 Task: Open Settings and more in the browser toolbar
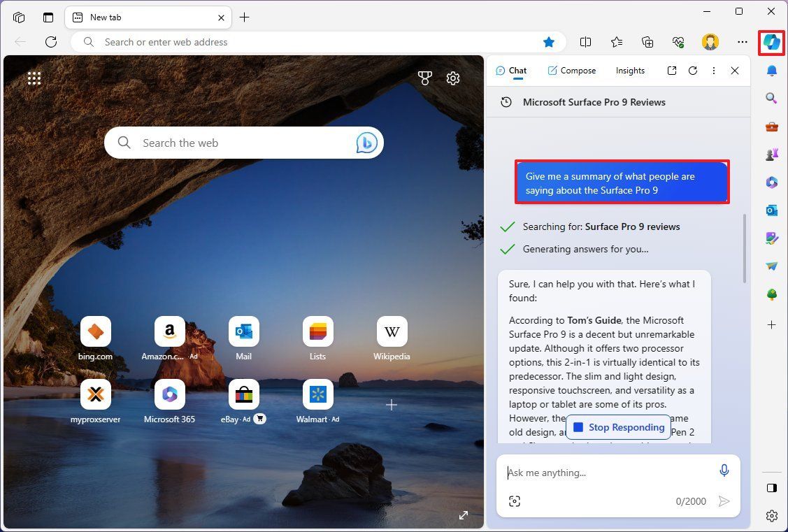(x=743, y=42)
